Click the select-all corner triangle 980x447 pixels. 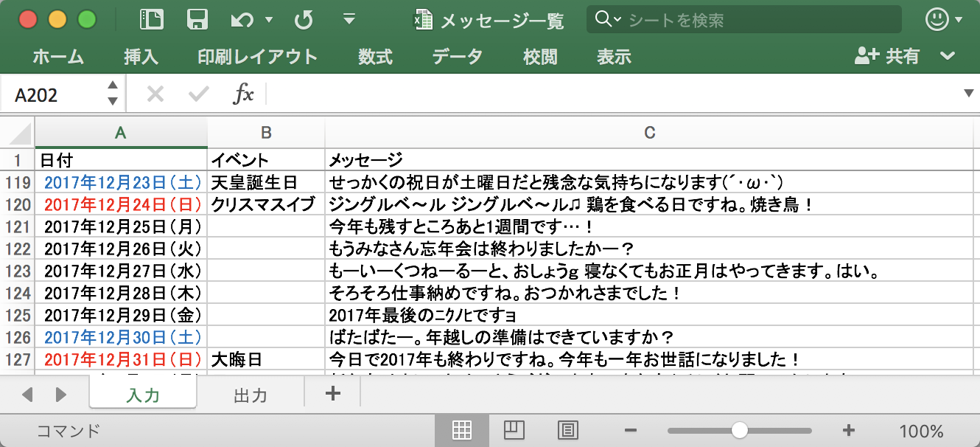point(18,133)
